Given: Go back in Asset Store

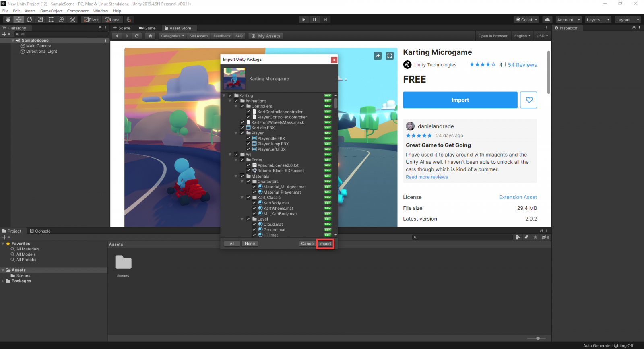Looking at the screenshot, I should (117, 36).
